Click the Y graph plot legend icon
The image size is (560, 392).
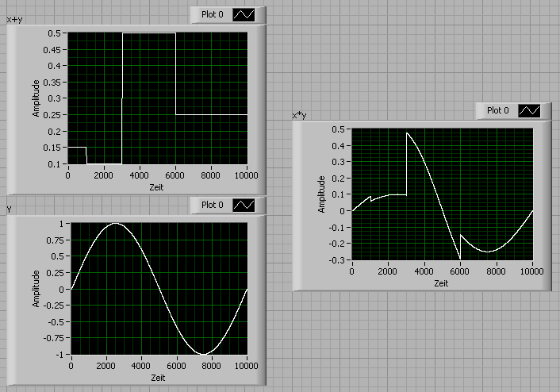coord(244,206)
